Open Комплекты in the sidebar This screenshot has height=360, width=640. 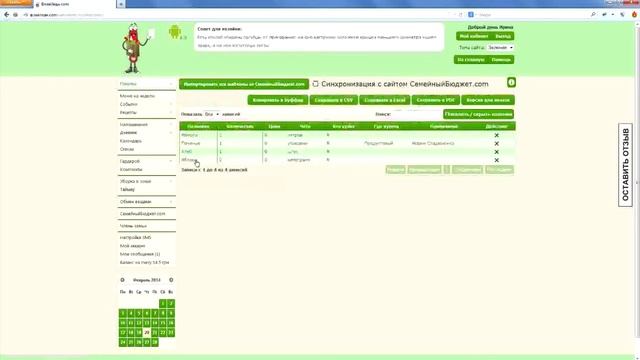click(131, 169)
